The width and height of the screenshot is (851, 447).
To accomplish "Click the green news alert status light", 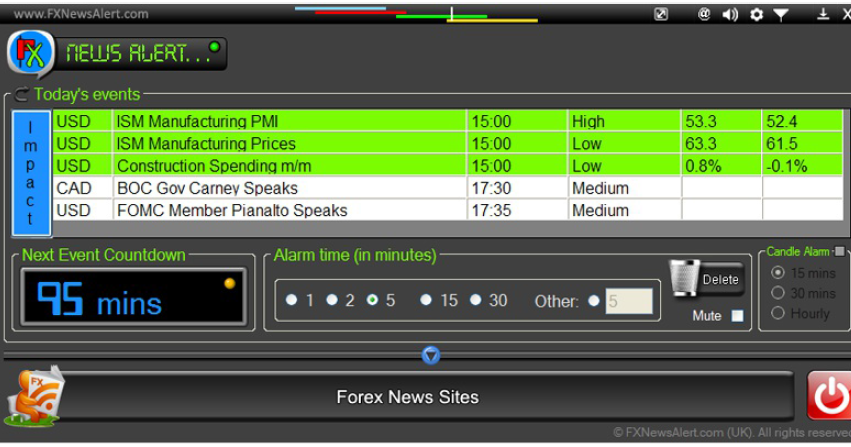I will tap(214, 47).
